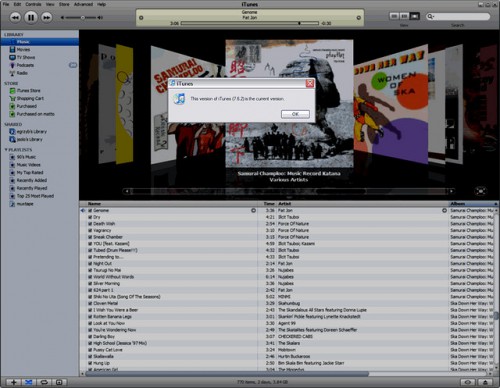Collapse the Playlists section triangle

coord(6,150)
